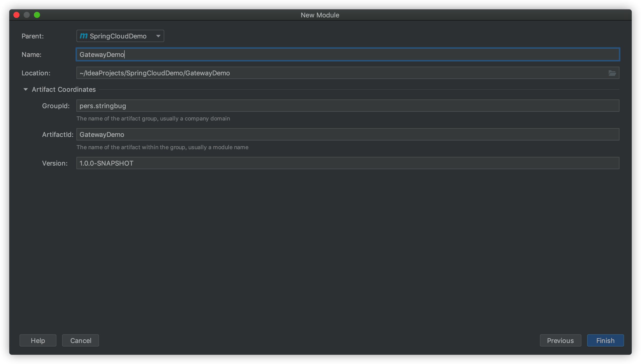Select SpringCloudDemo parent combo box
Screen dimensions: 641x364
point(118,36)
